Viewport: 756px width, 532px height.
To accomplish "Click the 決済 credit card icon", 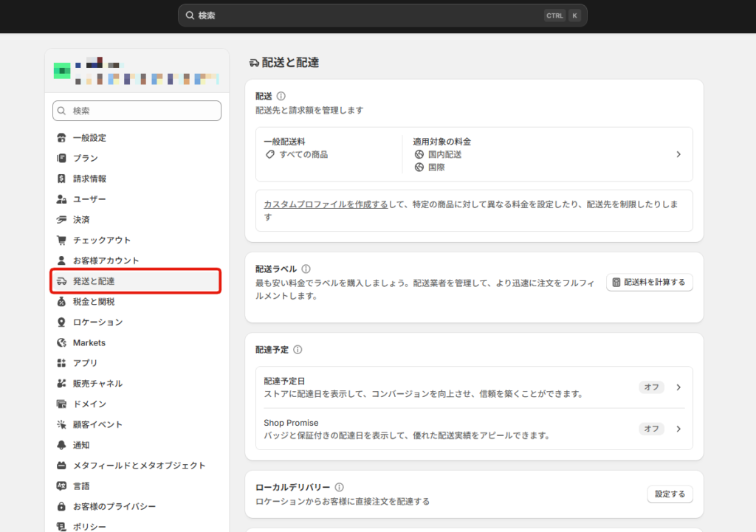I will pos(61,219).
